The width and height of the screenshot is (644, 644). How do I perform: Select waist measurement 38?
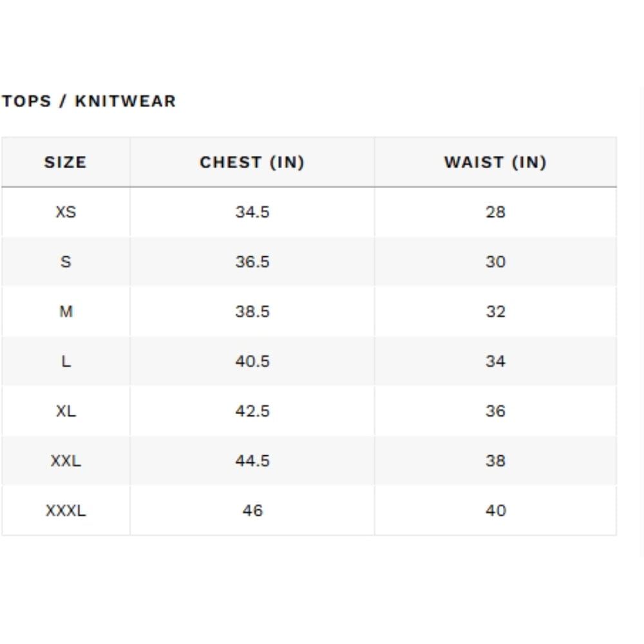point(495,461)
